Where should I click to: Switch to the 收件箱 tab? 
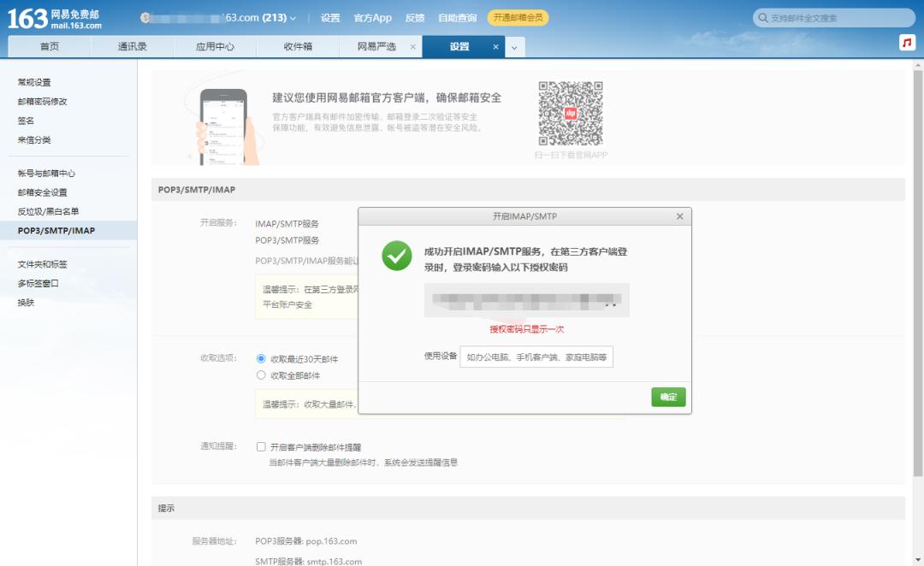[x=297, y=48]
